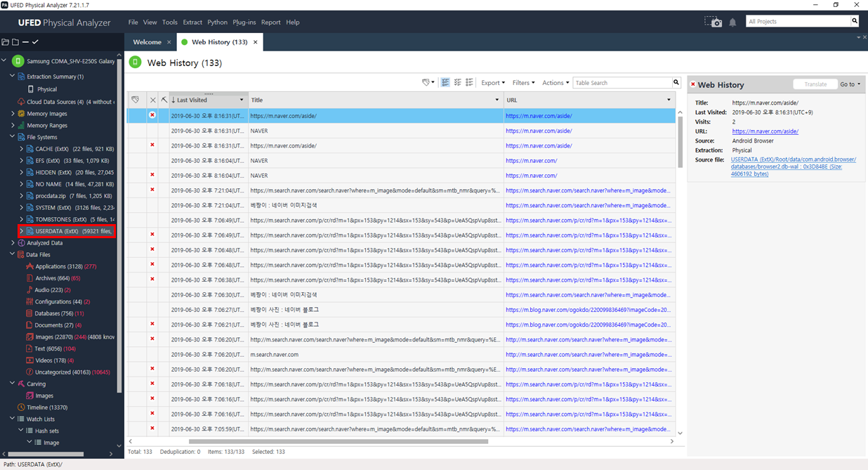Viewport: 868px width, 470px height.
Task: Click the uncheck-all list icon
Action: pos(469,83)
